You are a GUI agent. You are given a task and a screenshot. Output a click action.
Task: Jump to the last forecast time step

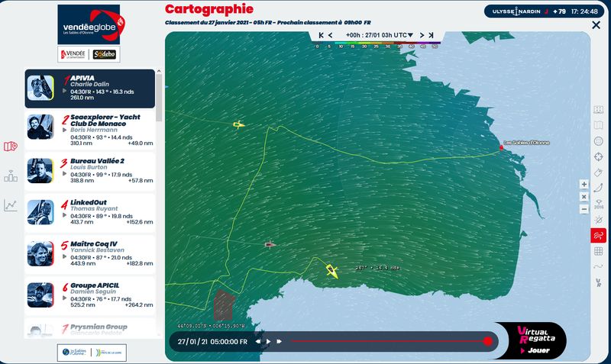tap(431, 35)
